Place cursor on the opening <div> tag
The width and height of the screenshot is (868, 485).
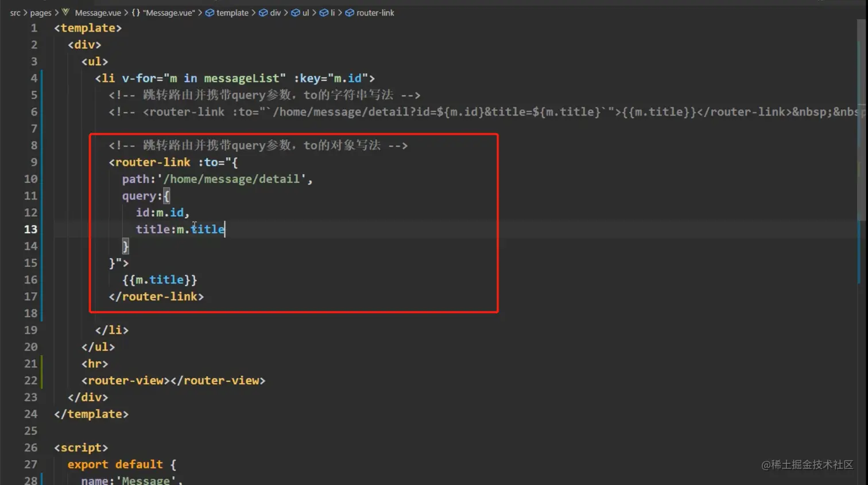84,45
